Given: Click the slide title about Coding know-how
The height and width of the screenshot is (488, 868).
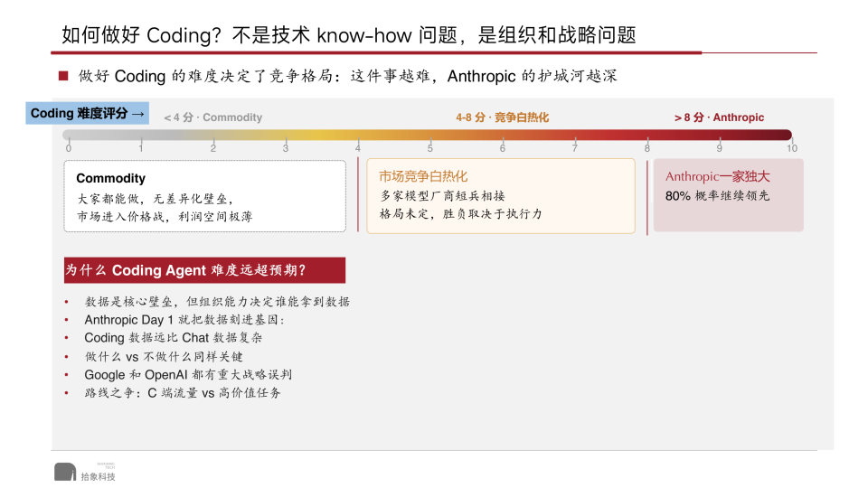Looking at the screenshot, I should point(349,35).
